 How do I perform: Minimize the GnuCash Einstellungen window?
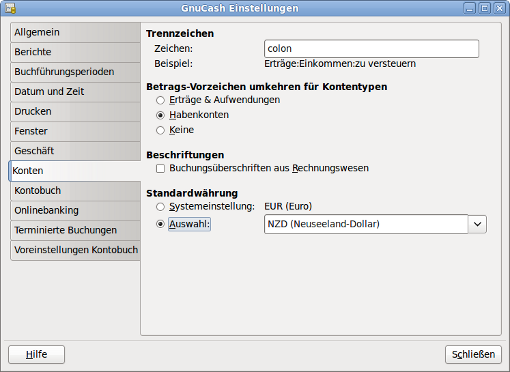coord(470,8)
